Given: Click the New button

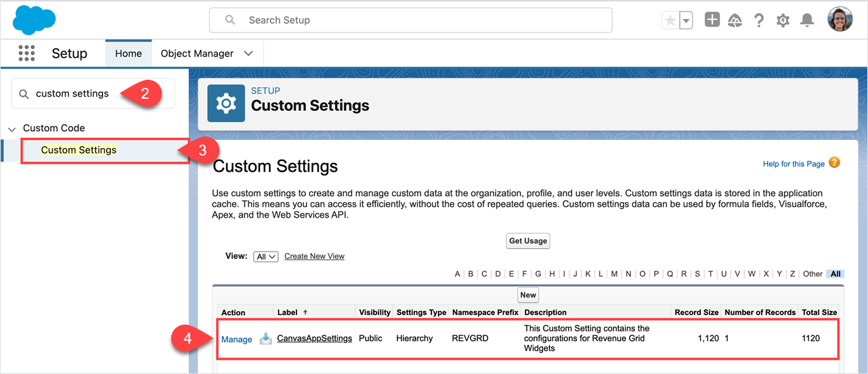Looking at the screenshot, I should tap(528, 295).
